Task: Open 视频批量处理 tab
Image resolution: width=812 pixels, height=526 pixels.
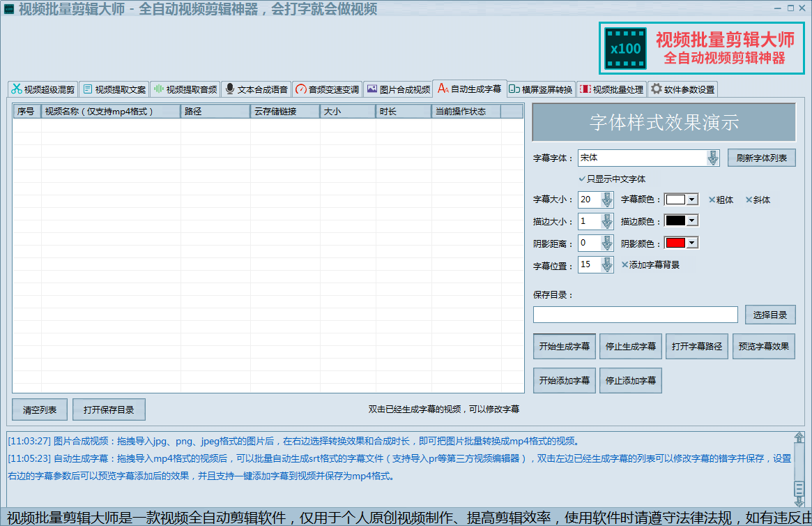Action: coord(611,89)
